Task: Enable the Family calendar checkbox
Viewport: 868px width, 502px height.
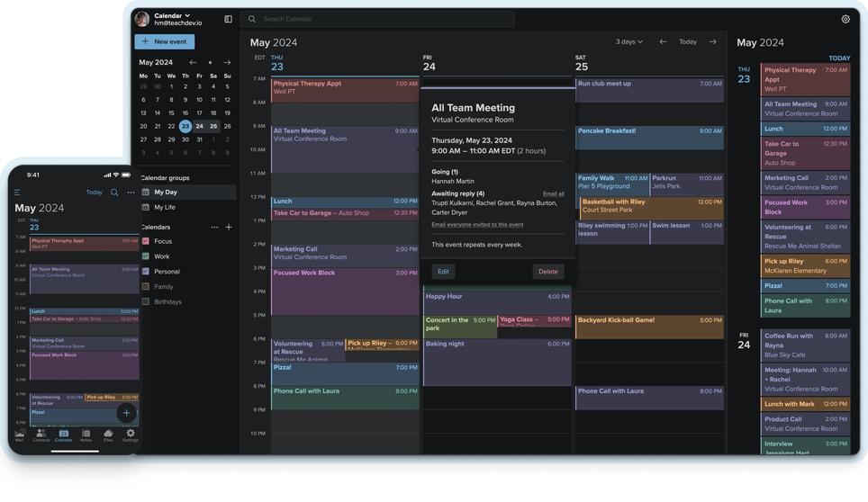Action: click(x=146, y=286)
